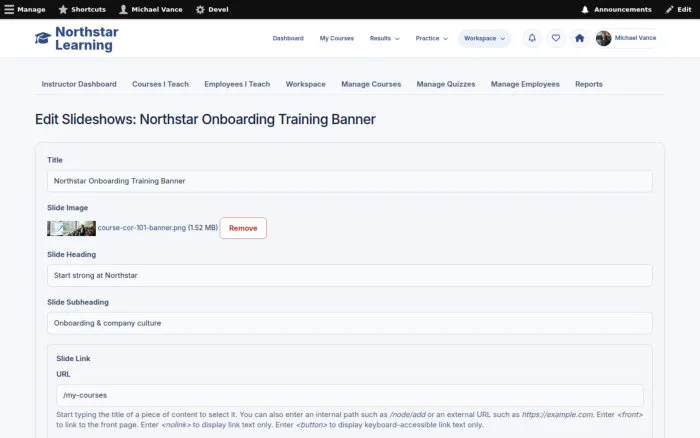Click the Northstar Learning graduation cap logo
Image resolution: width=700 pixels, height=438 pixels.
43,38
